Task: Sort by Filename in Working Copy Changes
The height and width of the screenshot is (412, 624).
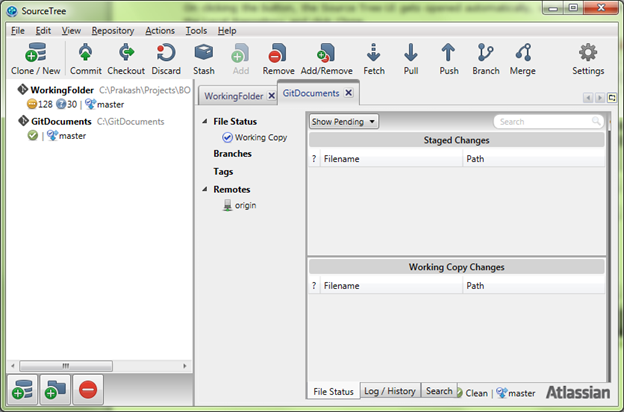Action: [392, 286]
